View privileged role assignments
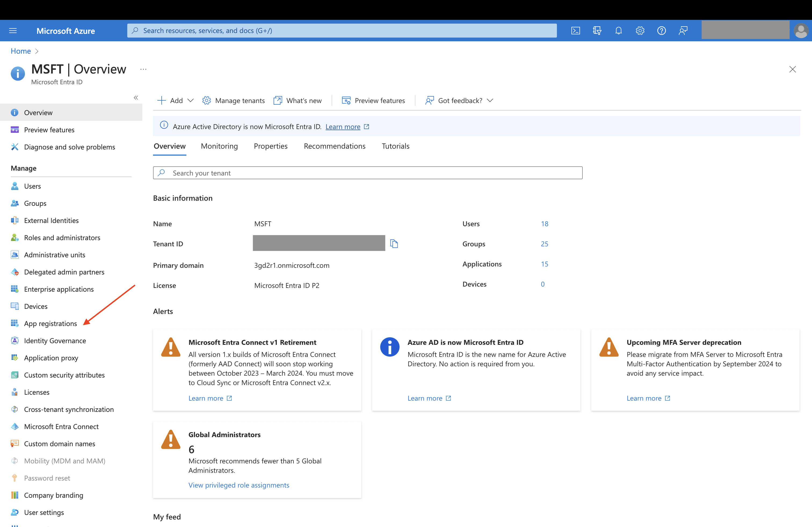Viewport: 812px width, 527px height. [239, 485]
